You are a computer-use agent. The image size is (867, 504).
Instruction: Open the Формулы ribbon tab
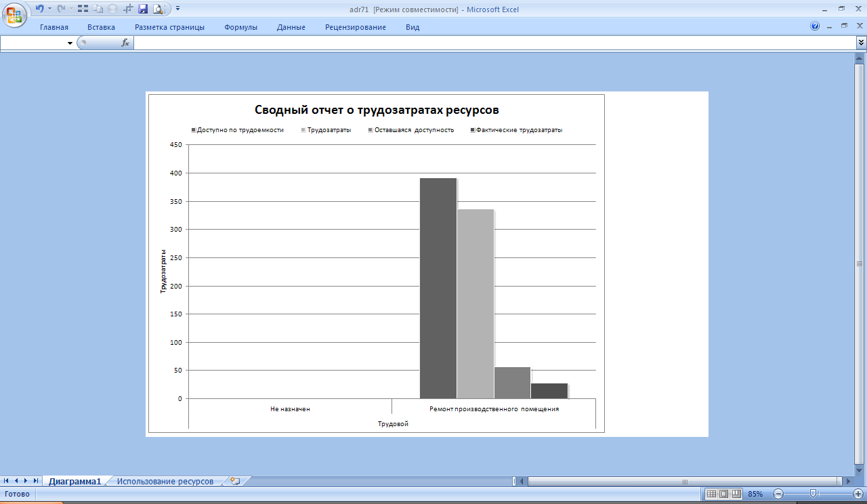(240, 27)
